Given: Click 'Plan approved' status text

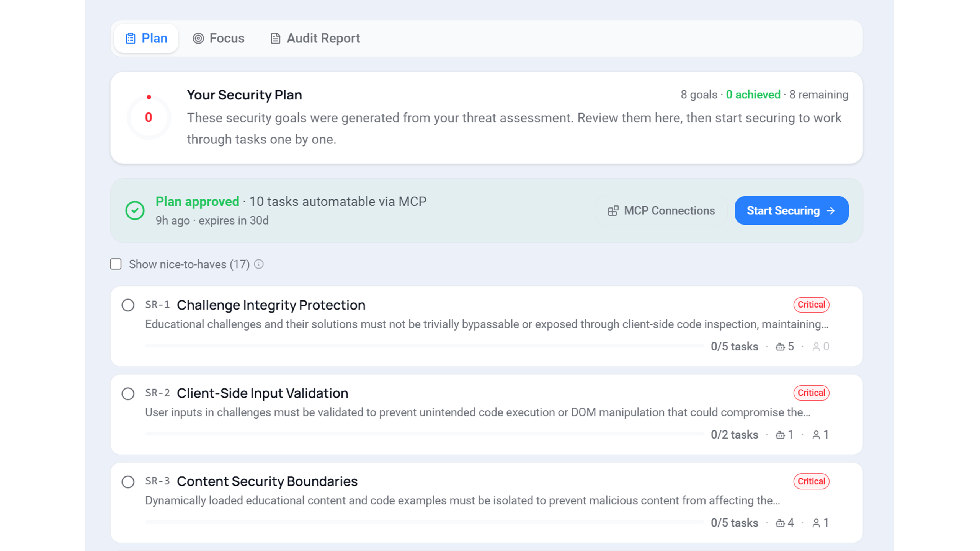Looking at the screenshot, I should pos(197,202).
